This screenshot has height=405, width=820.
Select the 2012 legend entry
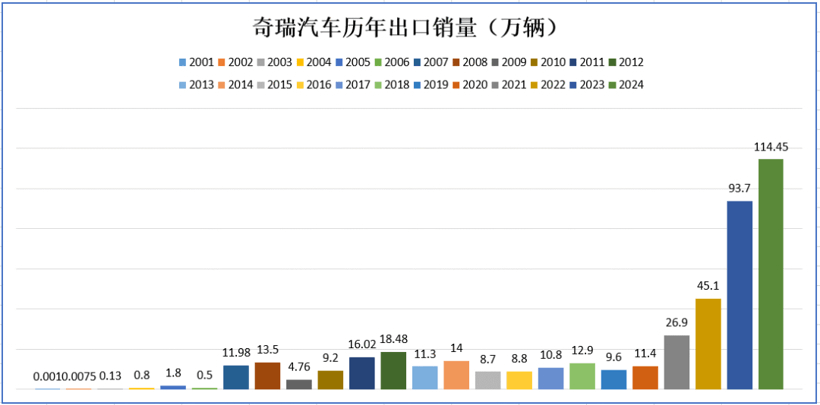pos(626,63)
